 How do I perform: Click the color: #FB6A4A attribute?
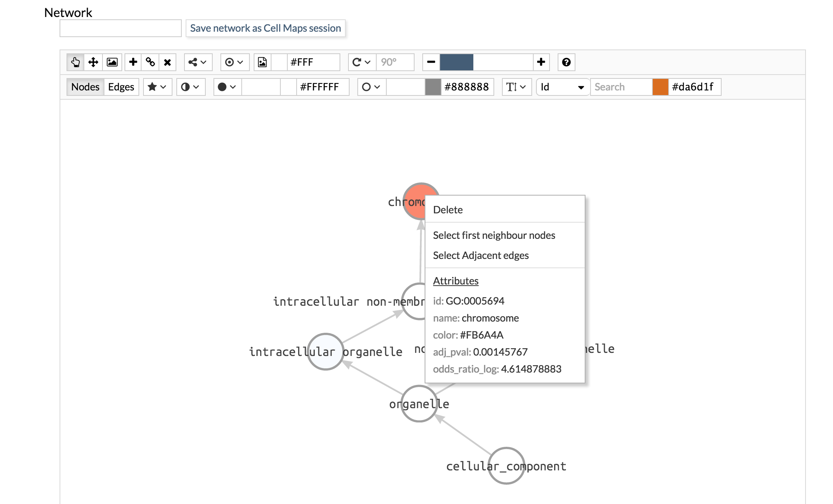tap(468, 335)
